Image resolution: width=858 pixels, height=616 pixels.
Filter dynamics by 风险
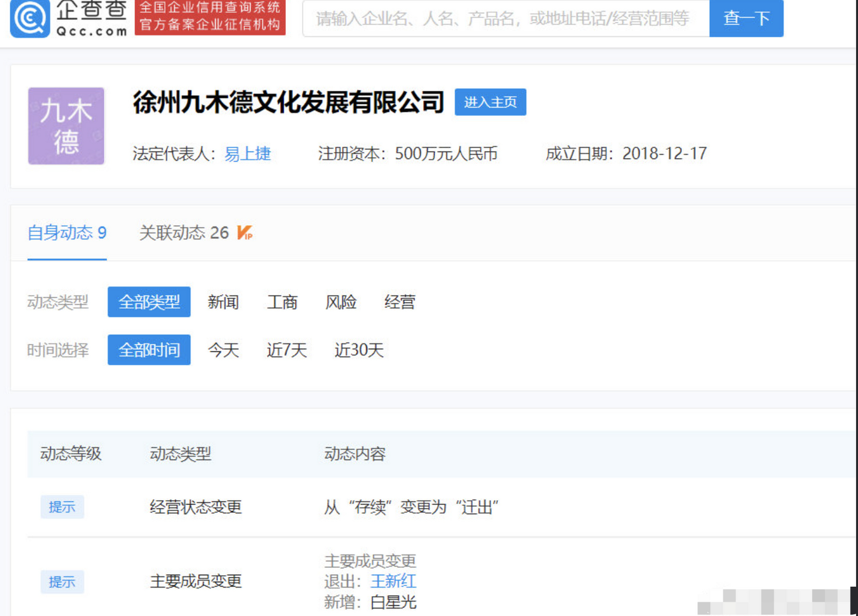(341, 302)
